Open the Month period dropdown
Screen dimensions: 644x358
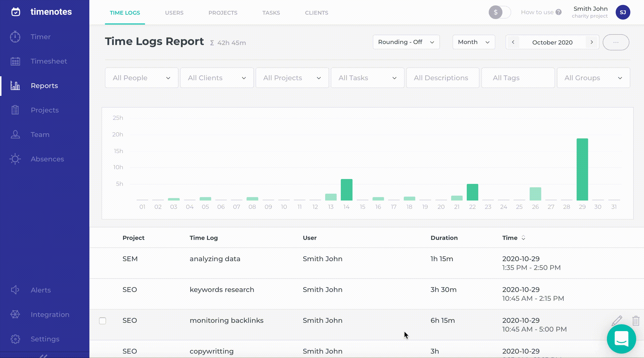[x=474, y=42]
